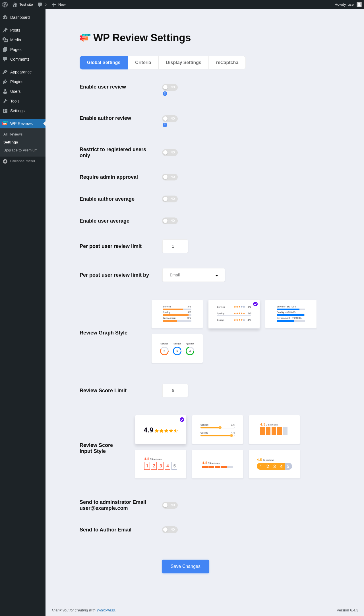Click the Tools wrench icon
Image resolution: width=364 pixels, height=616 pixels.
click(x=5, y=101)
